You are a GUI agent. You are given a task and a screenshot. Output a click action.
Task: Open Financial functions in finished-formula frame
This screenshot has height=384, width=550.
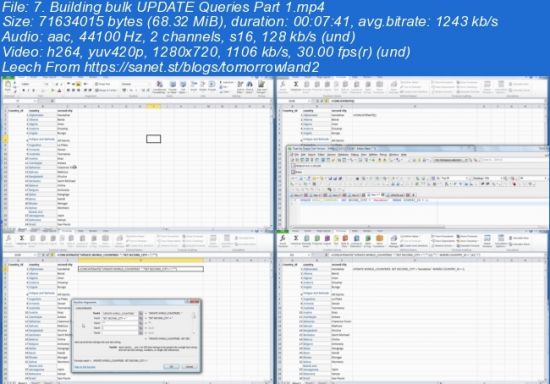click(317, 240)
